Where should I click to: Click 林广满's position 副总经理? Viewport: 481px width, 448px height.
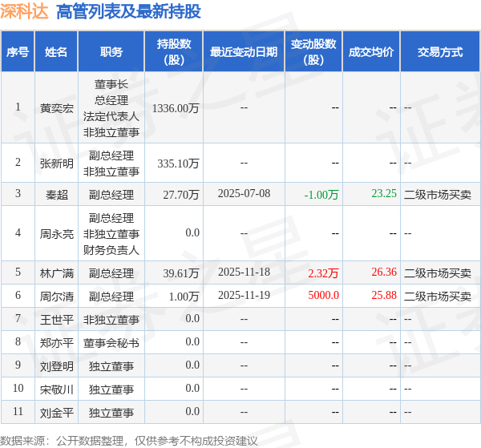click(x=111, y=273)
